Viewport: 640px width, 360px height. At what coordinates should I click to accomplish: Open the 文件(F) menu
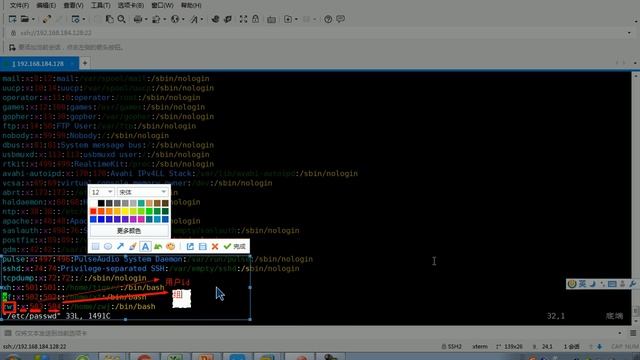[19, 5]
